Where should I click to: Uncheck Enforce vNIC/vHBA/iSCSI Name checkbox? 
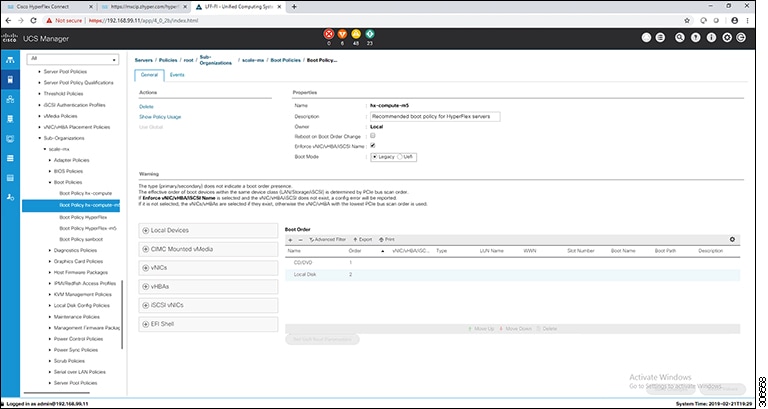click(372, 146)
